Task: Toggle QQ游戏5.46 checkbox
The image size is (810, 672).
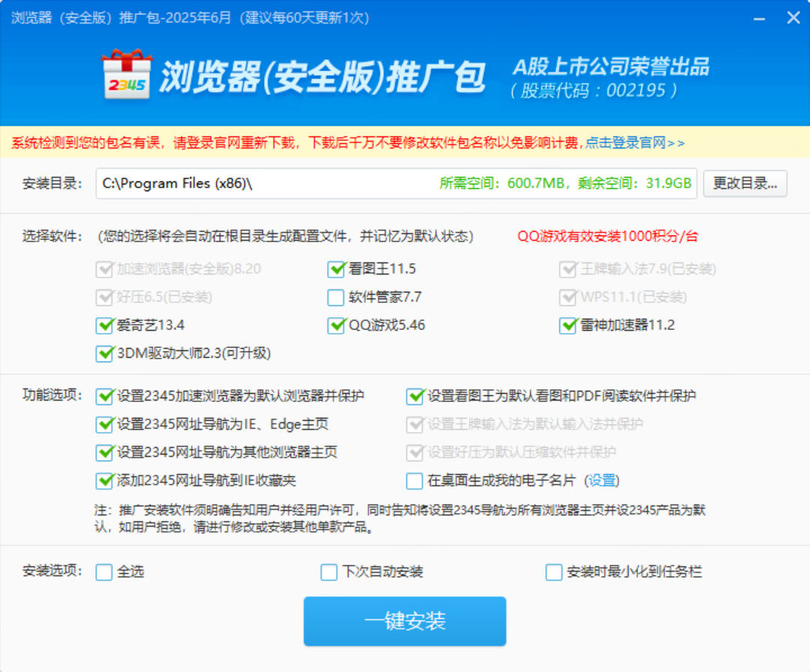Action: (x=336, y=325)
